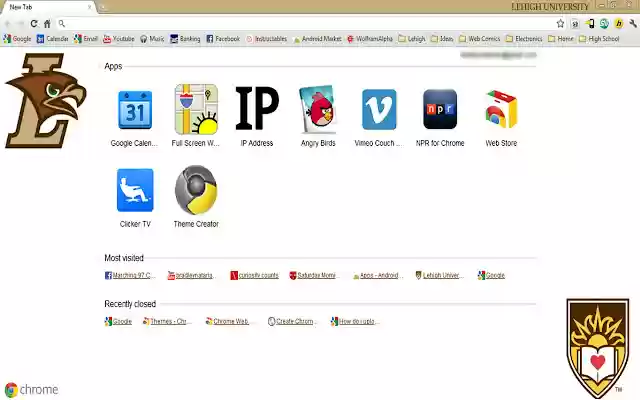640x400 pixels.
Task: Expand the Lehigh bookmarks folder
Action: click(x=412, y=39)
